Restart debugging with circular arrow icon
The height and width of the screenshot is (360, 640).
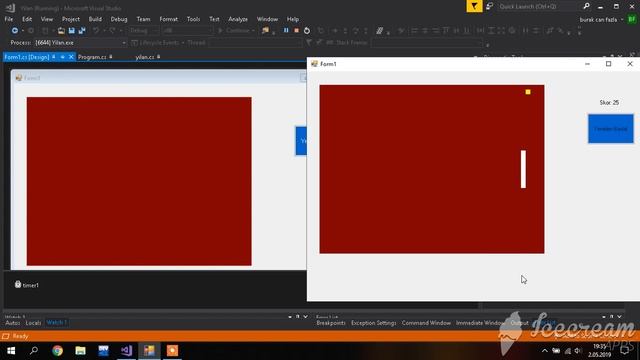tap(307, 31)
